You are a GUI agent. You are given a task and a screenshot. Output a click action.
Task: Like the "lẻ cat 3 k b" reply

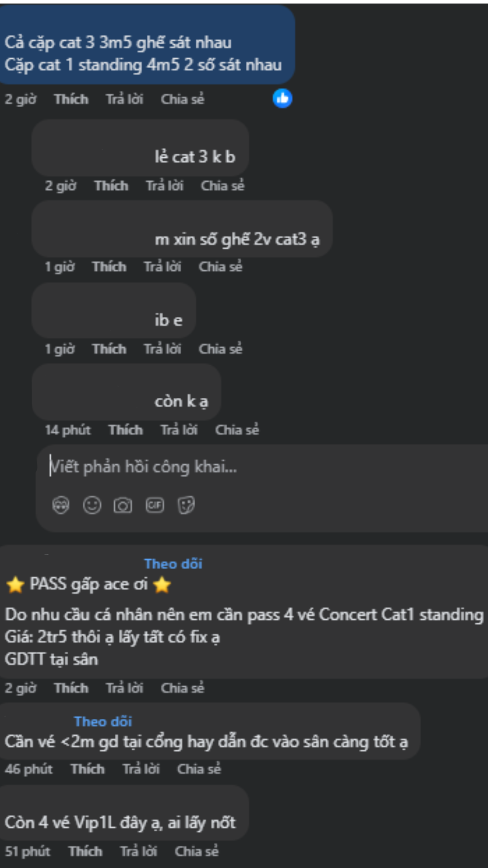(111, 186)
